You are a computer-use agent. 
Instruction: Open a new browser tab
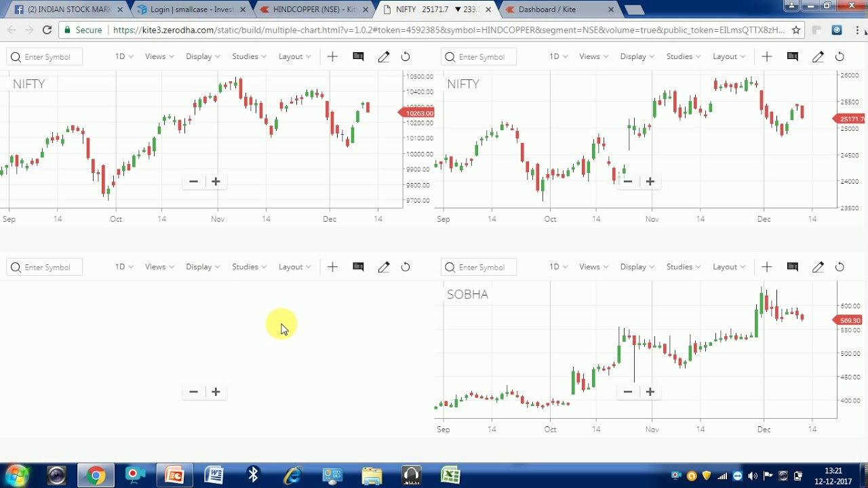coord(634,10)
